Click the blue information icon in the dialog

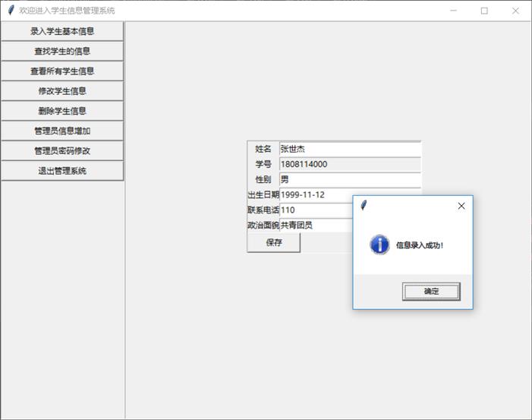click(x=379, y=245)
